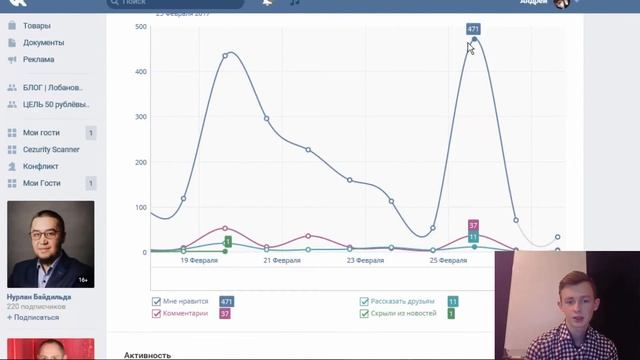Click the 471 legend badge
Image resolution: width=640 pixels, height=360 pixels.
[x=227, y=302]
